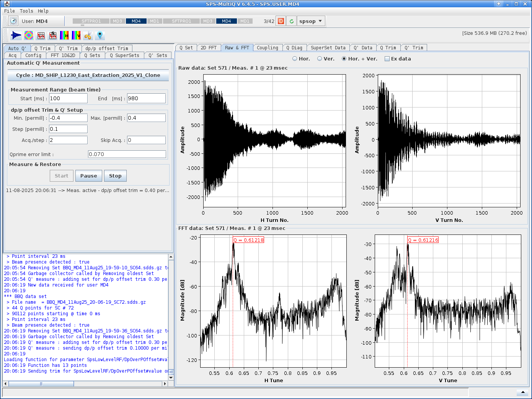This screenshot has width=532, height=399.
Task: Open the spsop dropdown
Action: pyautogui.click(x=311, y=21)
